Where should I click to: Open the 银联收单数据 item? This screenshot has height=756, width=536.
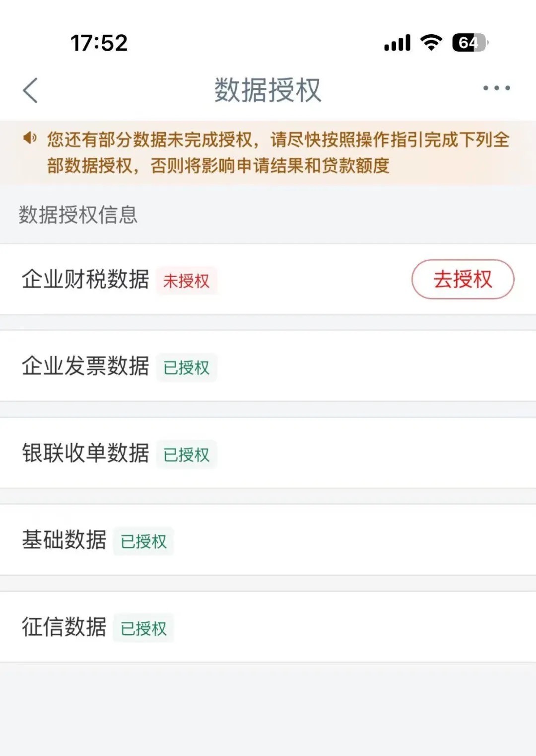point(85,453)
